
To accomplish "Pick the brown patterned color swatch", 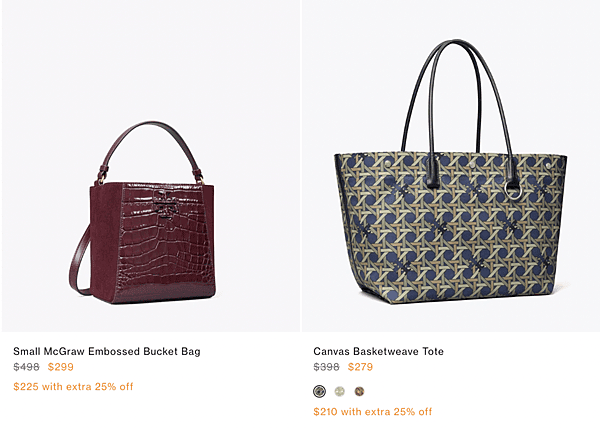I will click(x=359, y=391).
